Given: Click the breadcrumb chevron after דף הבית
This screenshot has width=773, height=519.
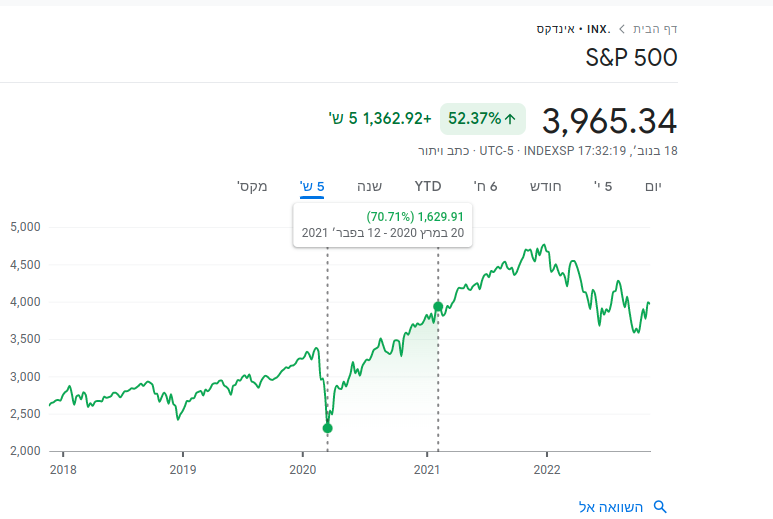Looking at the screenshot, I should coord(622,29).
